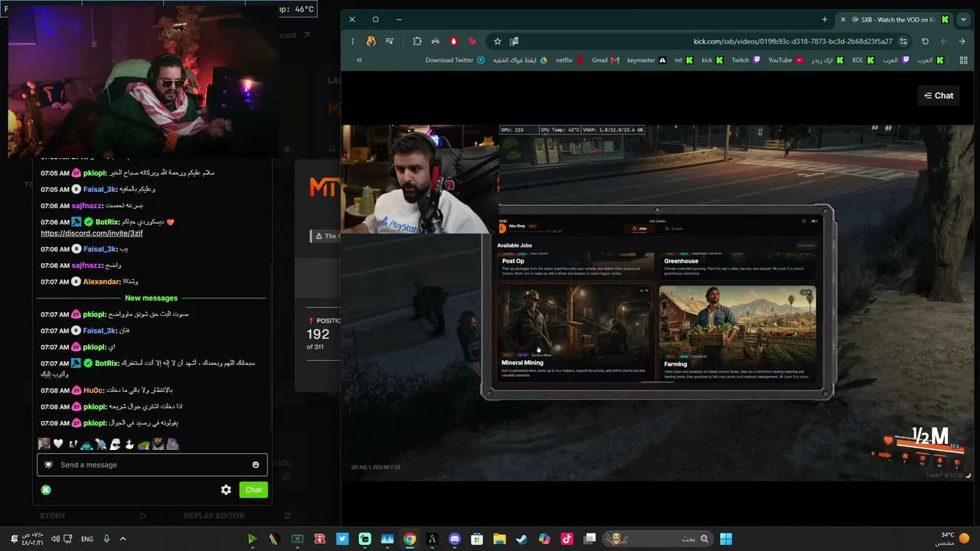Open the site info icon in address bar
The height and width of the screenshot is (551, 980).
coord(903,41)
